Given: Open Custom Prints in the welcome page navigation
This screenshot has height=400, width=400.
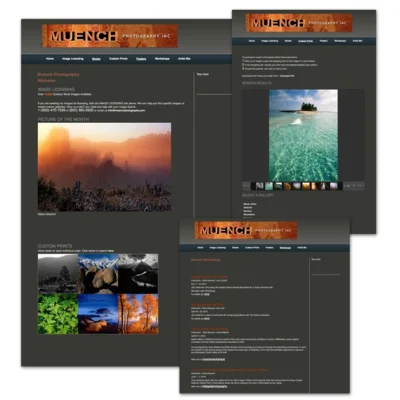Looking at the screenshot, I should (118, 59).
